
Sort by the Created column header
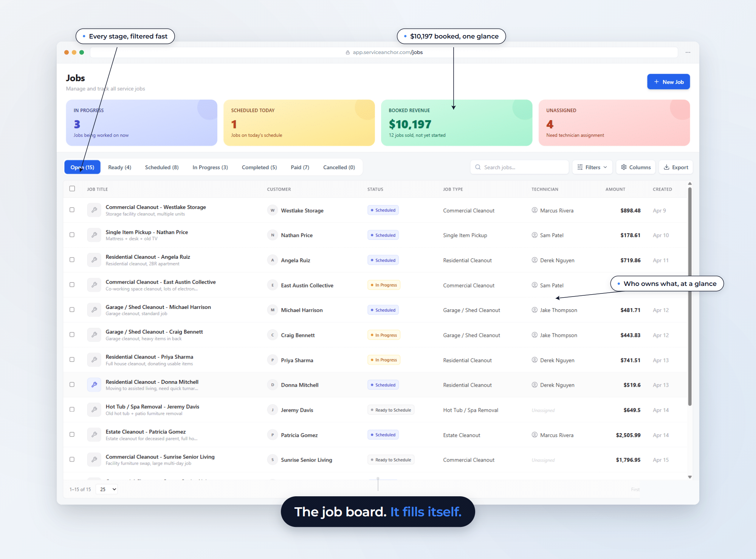tap(662, 189)
